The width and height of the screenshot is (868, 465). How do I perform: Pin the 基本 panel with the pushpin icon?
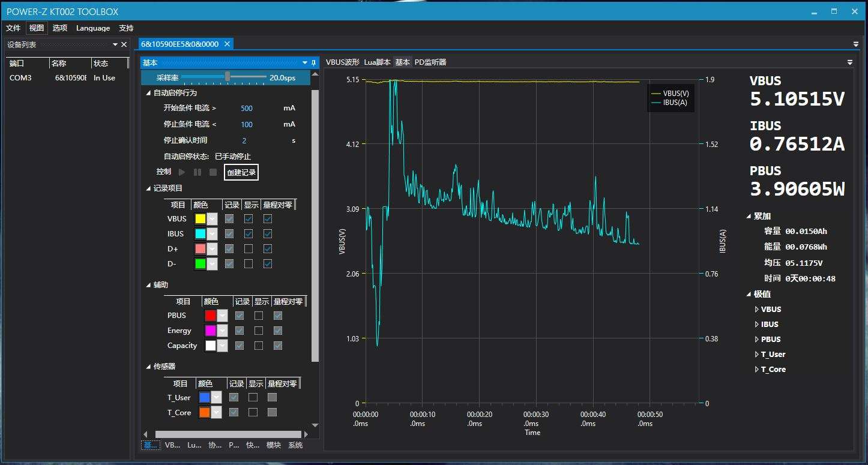coord(313,62)
